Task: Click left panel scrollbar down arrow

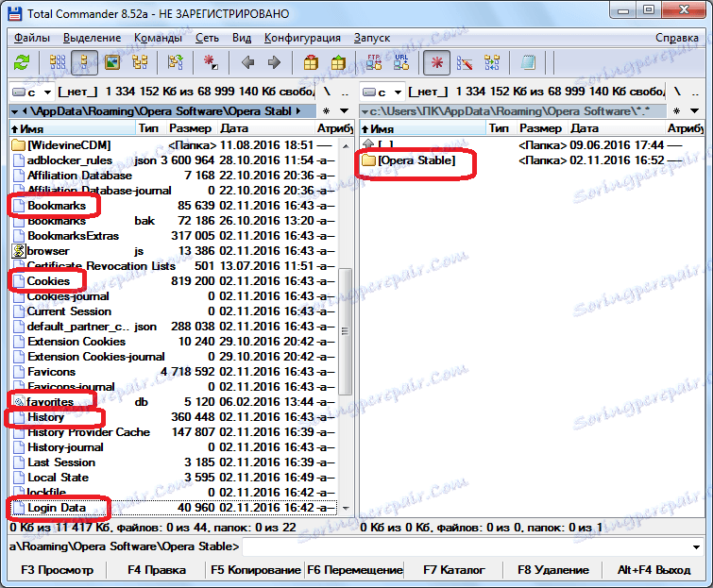Action: pos(346,509)
